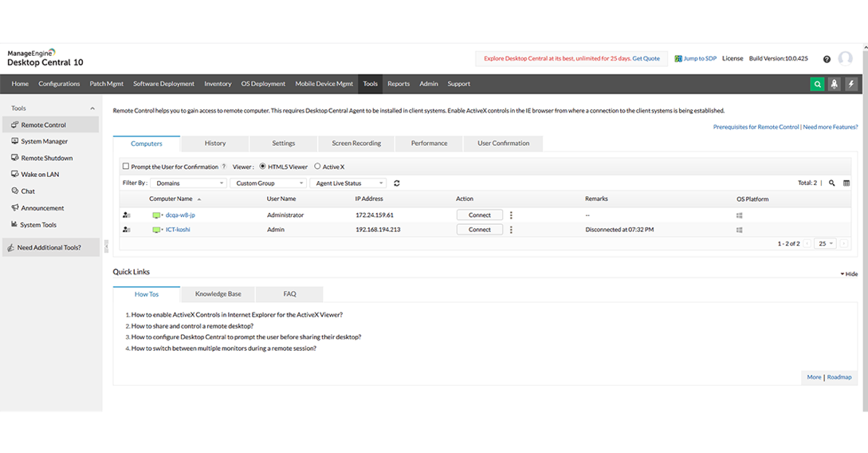Sort by Computer Name column
The height and width of the screenshot is (453, 868).
pos(171,199)
